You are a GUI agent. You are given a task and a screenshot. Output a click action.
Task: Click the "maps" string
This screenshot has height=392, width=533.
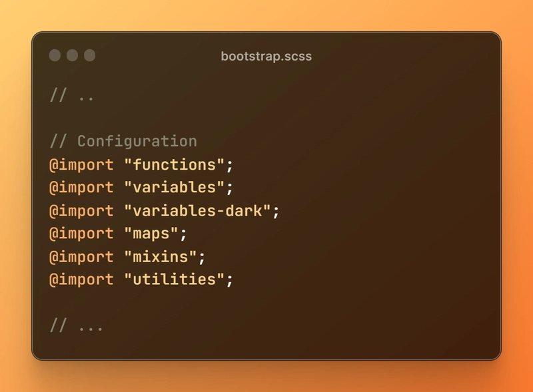click(x=151, y=234)
